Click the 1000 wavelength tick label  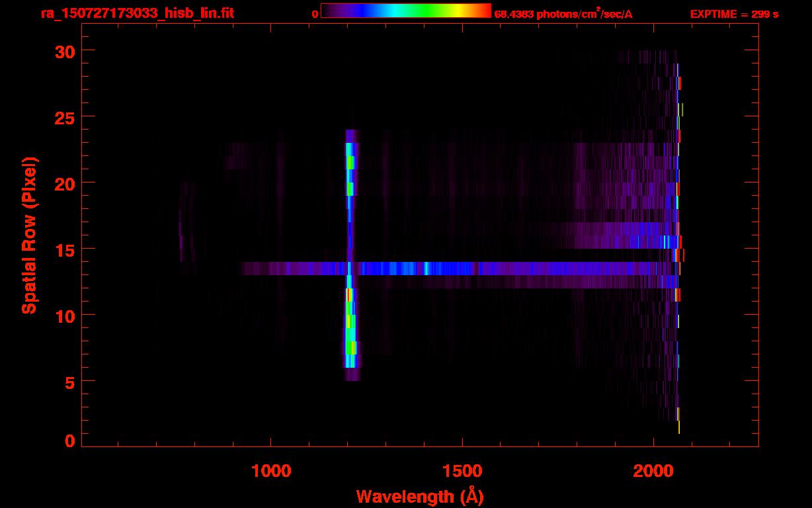pyautogui.click(x=271, y=471)
